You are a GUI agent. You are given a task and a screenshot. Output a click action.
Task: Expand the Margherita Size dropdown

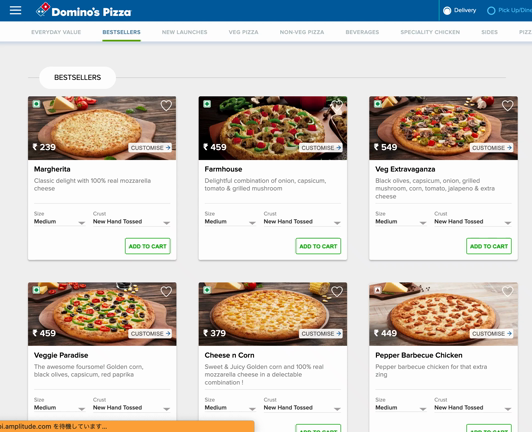coord(59,222)
